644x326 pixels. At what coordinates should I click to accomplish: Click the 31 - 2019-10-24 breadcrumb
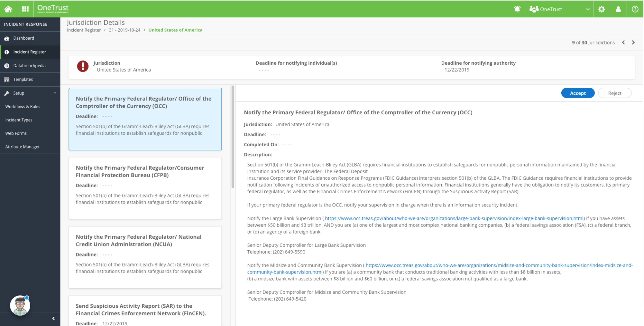click(x=124, y=30)
